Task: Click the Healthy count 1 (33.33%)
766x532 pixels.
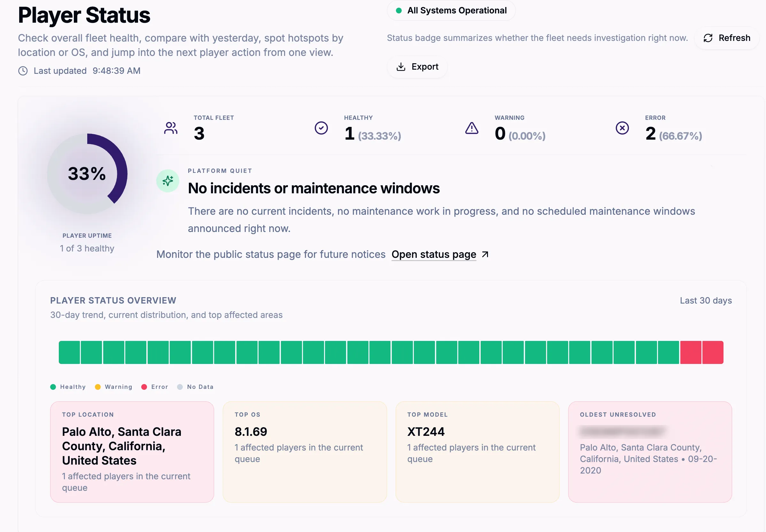Action: 373,134
